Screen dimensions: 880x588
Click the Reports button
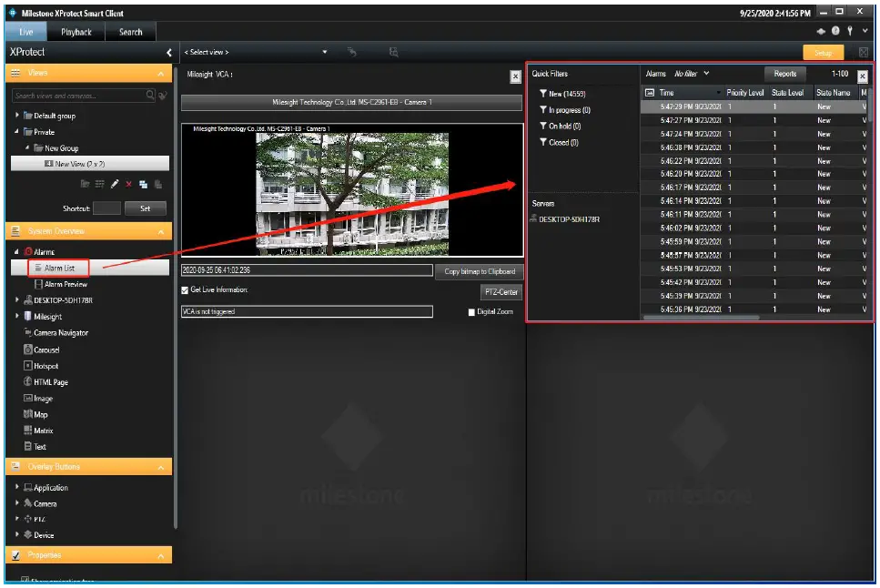(x=785, y=73)
